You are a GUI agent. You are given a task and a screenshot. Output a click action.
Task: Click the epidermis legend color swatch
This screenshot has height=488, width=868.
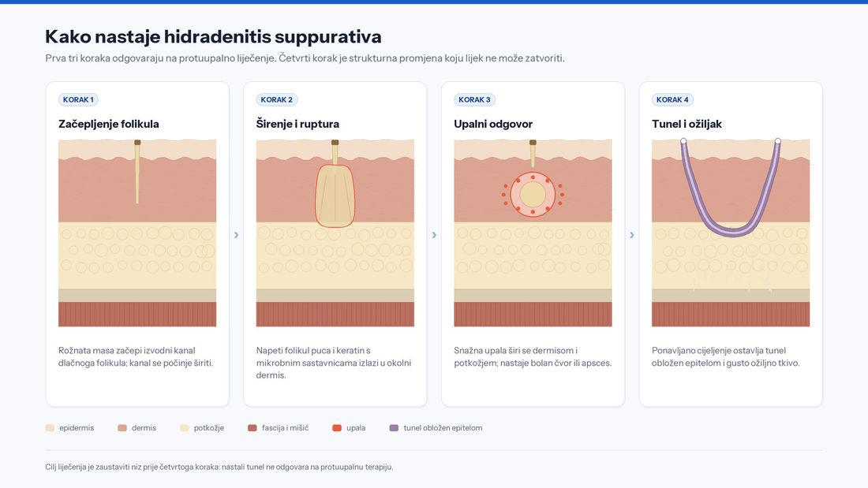click(50, 428)
